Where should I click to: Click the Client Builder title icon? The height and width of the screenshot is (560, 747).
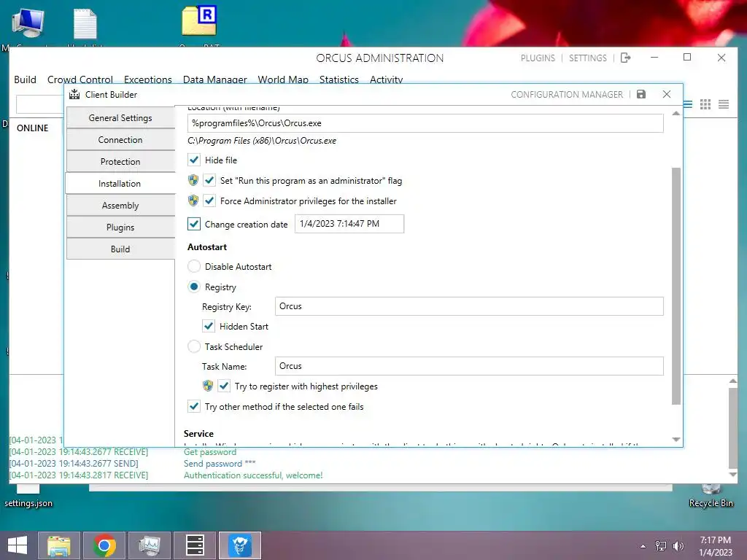click(x=74, y=94)
